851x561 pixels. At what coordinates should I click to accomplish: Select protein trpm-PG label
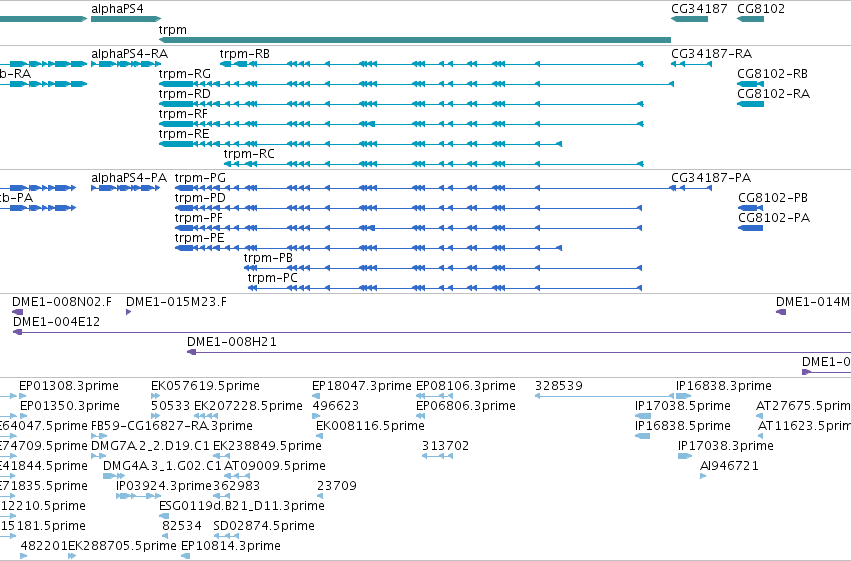pyautogui.click(x=200, y=178)
